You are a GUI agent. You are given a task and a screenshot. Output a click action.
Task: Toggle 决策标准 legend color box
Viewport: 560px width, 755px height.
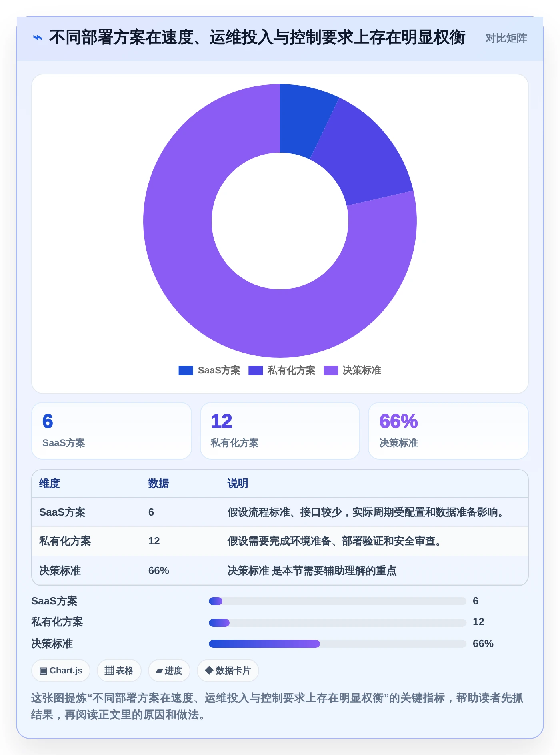[x=331, y=371]
